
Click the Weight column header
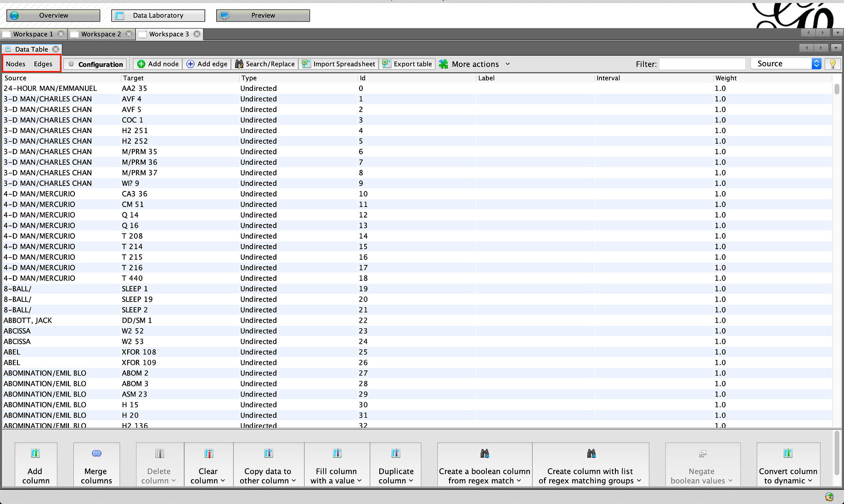[x=773, y=78]
